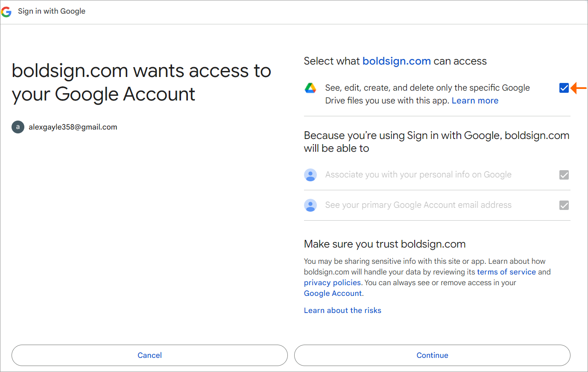Click the Sign in with Google header text
This screenshot has height=372, width=588.
(x=51, y=12)
